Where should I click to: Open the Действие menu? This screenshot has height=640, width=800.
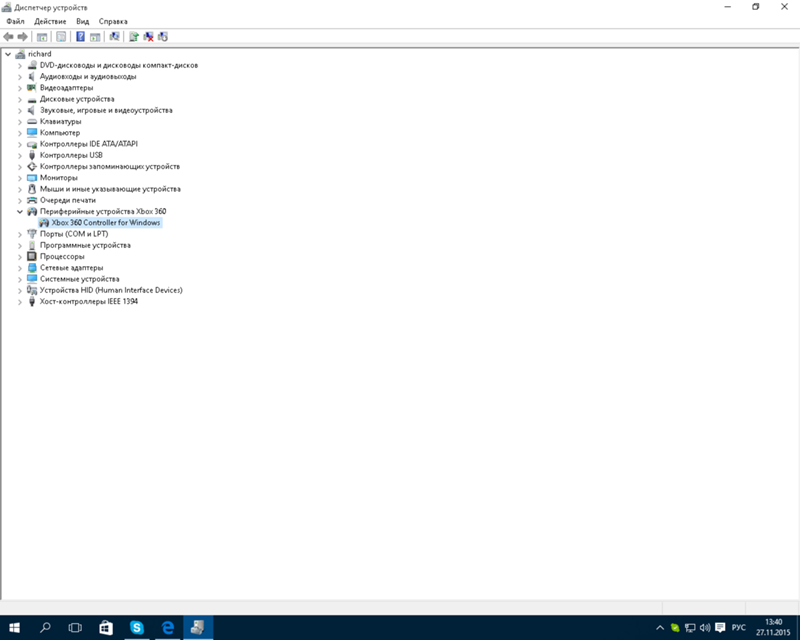coord(50,21)
